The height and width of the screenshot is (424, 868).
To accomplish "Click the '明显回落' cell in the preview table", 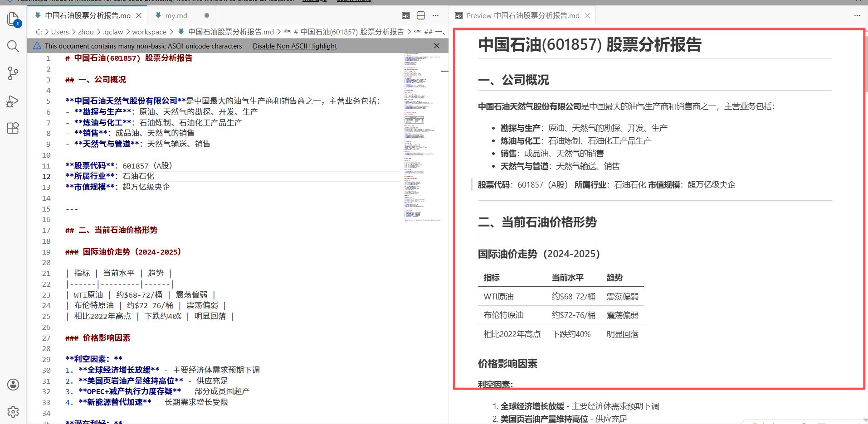I will (622, 334).
